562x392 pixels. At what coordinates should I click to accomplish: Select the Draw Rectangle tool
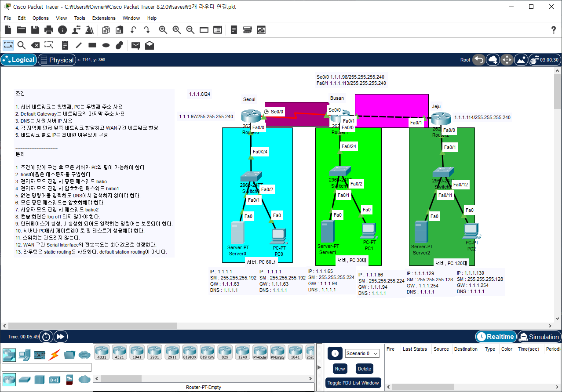92,45
